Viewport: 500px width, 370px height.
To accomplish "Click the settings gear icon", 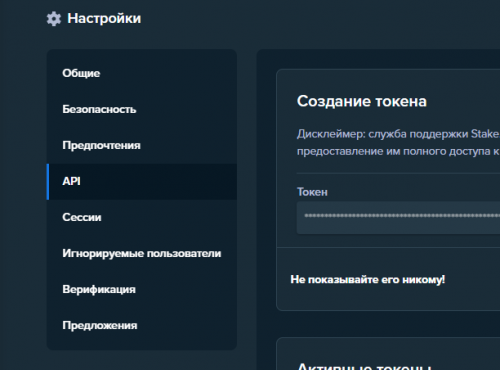I will pyautogui.click(x=54, y=19).
